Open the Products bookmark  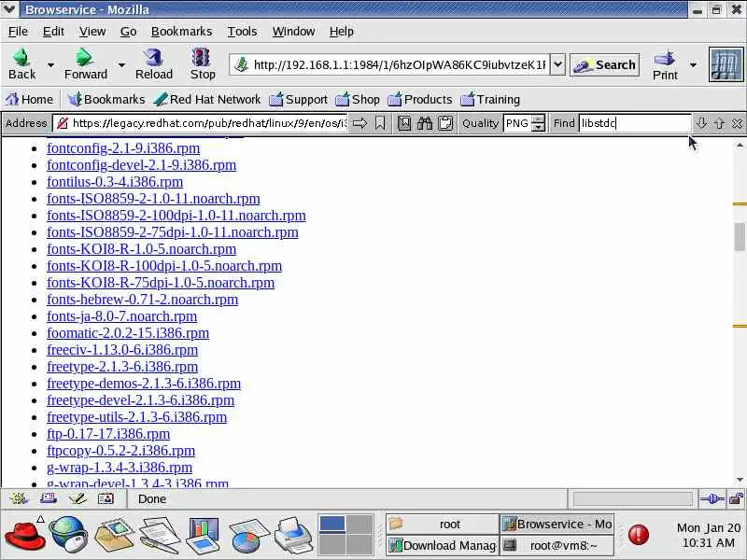click(420, 99)
